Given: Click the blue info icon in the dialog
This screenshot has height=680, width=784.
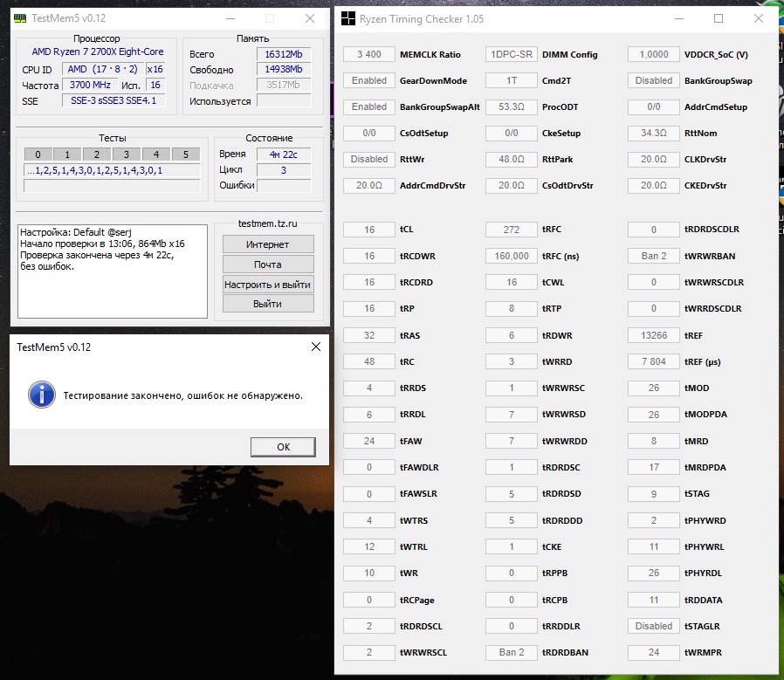Looking at the screenshot, I should coord(42,395).
